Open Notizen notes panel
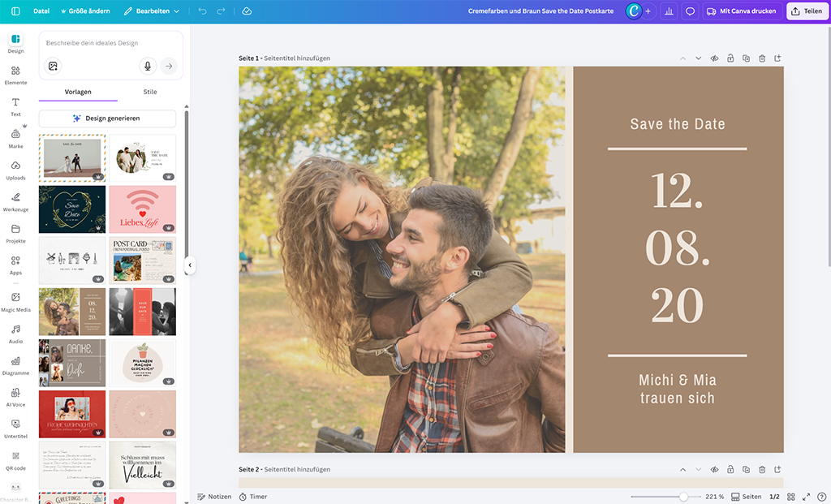The image size is (831, 504). pos(214,497)
